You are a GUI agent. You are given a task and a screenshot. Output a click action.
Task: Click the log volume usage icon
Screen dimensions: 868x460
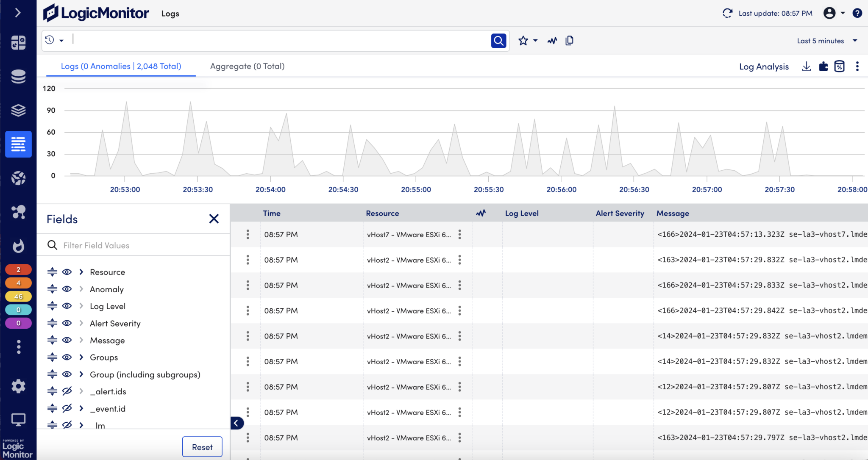point(840,67)
